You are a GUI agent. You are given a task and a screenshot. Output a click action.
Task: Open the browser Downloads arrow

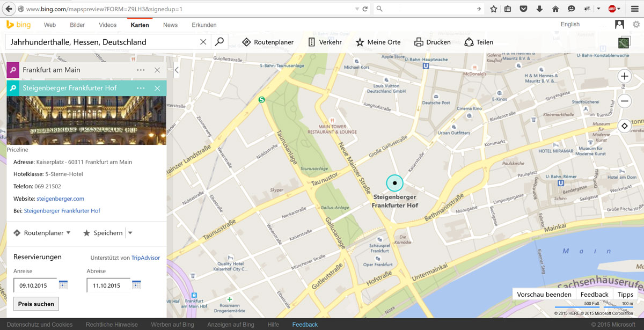pos(539,9)
